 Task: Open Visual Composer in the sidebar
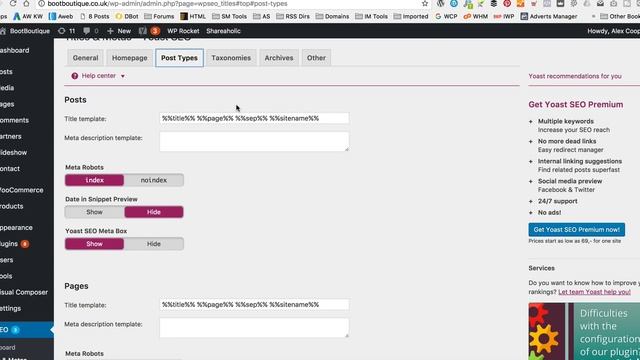pyautogui.click(x=24, y=292)
